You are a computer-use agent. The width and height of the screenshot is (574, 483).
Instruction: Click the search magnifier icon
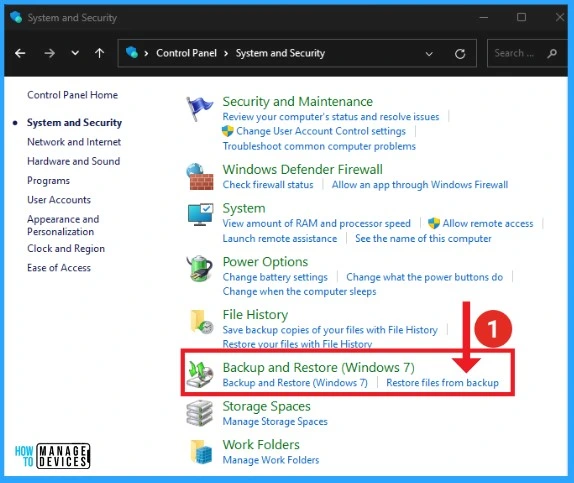coord(552,53)
